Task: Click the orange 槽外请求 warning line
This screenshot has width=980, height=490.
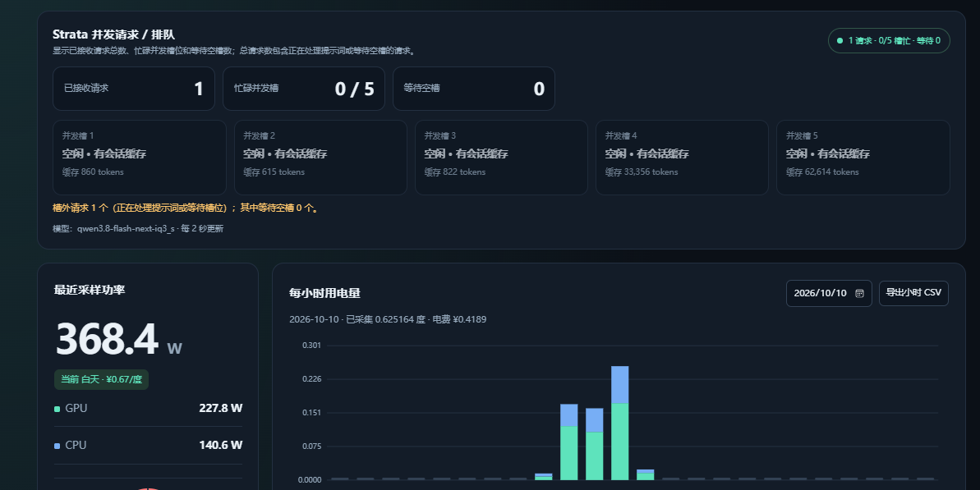Action: 186,208
